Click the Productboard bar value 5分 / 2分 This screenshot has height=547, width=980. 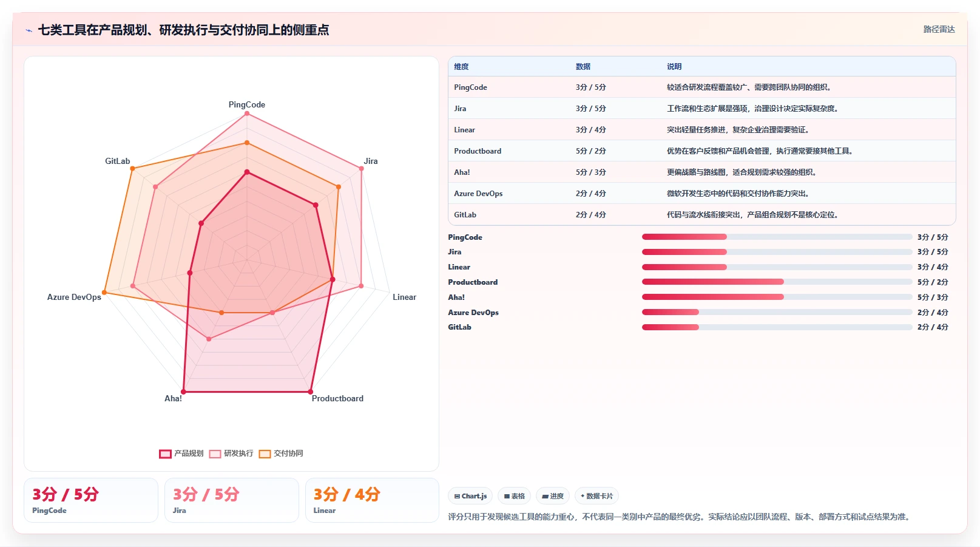[x=933, y=282]
